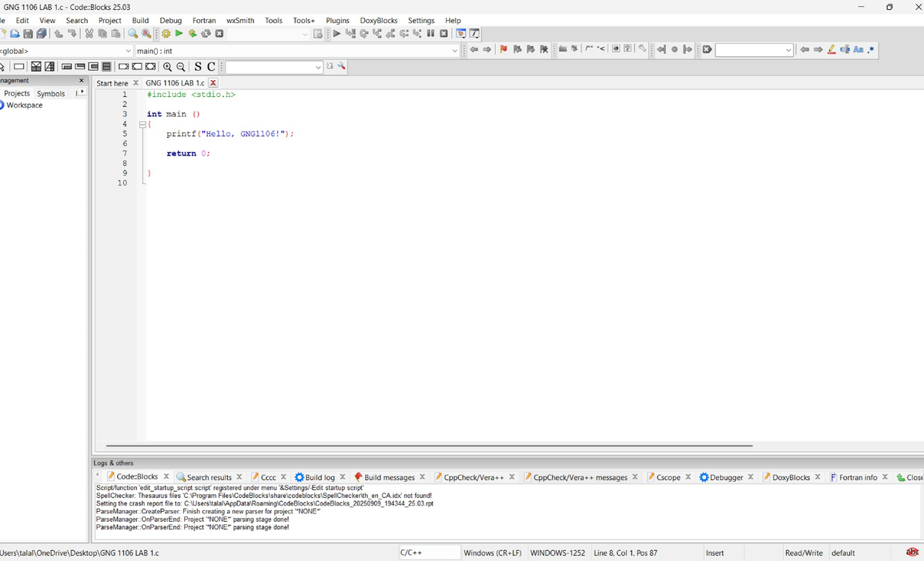The width and height of the screenshot is (924, 561).
Task: Click the Windows (CR+LF) status field
Action: pyautogui.click(x=492, y=553)
